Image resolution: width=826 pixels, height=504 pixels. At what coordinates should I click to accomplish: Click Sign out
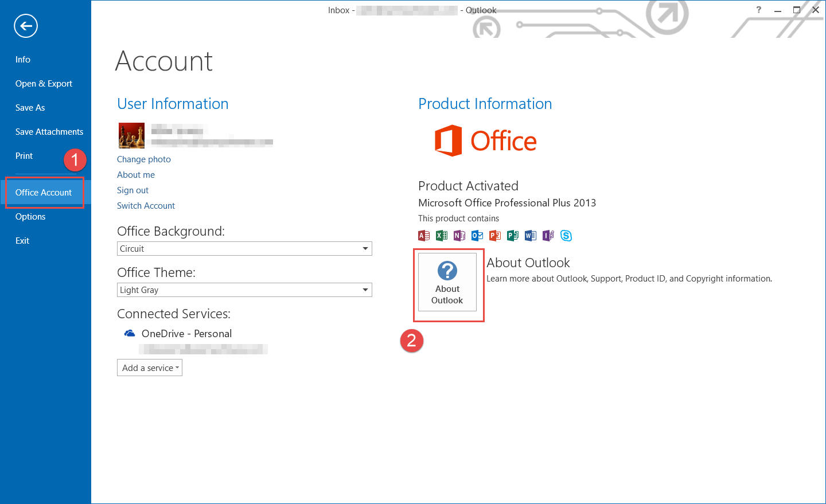[x=133, y=190]
